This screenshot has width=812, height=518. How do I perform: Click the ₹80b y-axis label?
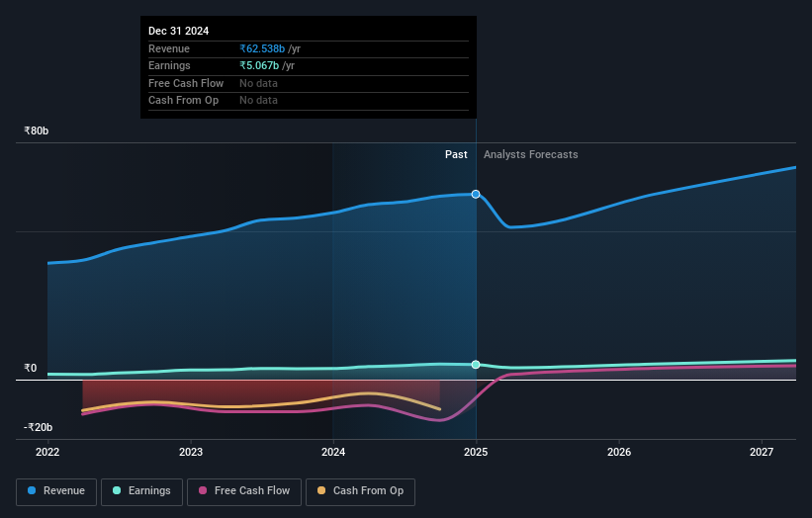click(x=37, y=130)
